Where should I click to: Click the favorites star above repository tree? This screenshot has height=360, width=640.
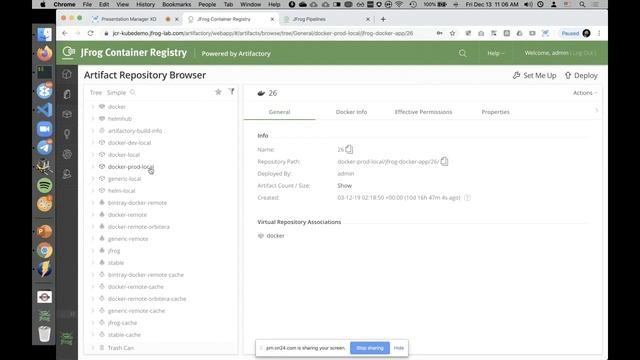click(218, 92)
